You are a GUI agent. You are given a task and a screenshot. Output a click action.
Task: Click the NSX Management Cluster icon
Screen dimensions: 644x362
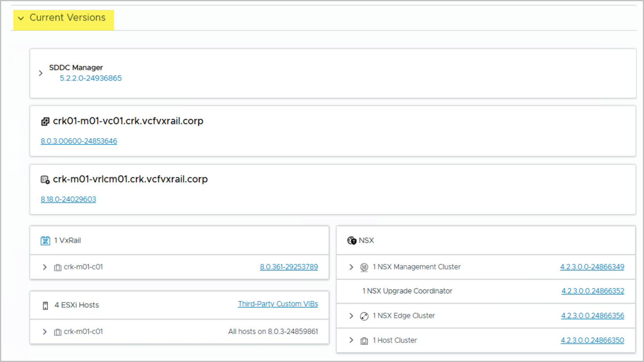pos(364,267)
